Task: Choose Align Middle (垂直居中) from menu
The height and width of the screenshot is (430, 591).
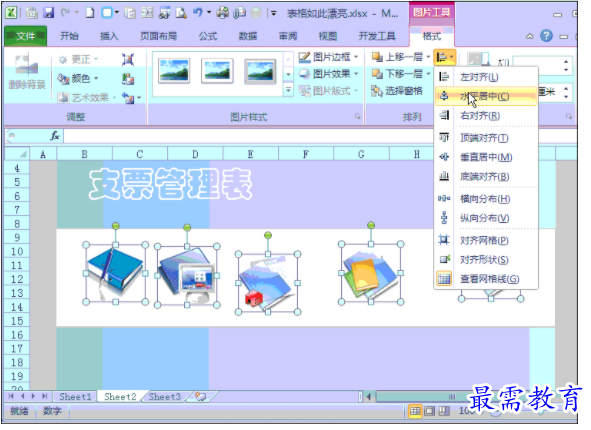Action: (x=486, y=157)
